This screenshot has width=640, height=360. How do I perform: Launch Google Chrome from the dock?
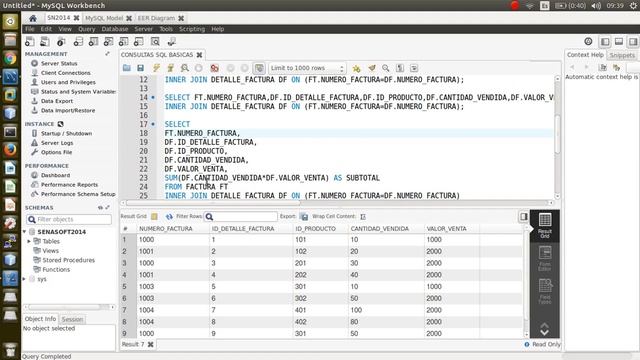10,58
